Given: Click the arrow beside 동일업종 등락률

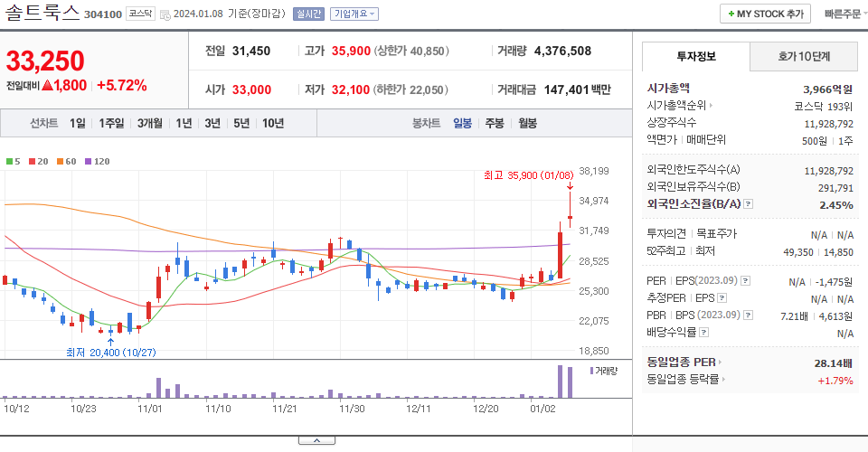Looking at the screenshot, I should [x=723, y=380].
